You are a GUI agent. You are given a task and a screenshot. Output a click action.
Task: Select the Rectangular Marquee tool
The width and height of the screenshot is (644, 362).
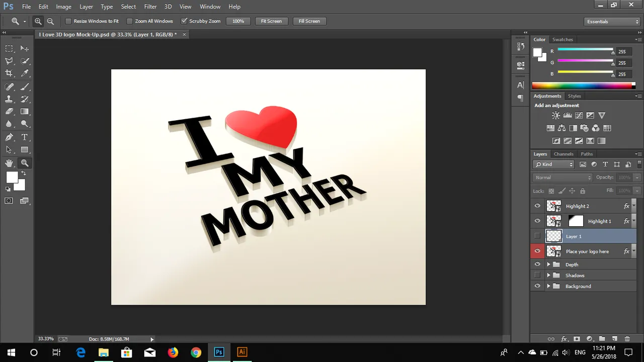coord(9,49)
